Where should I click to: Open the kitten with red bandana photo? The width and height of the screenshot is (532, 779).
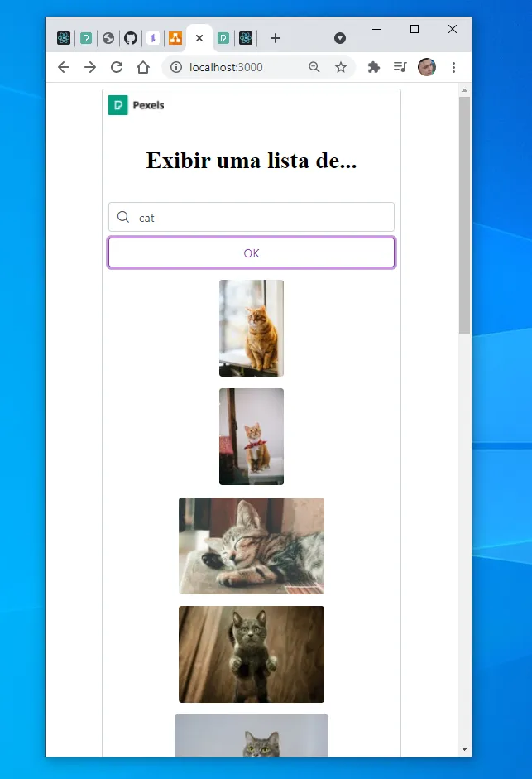click(252, 437)
